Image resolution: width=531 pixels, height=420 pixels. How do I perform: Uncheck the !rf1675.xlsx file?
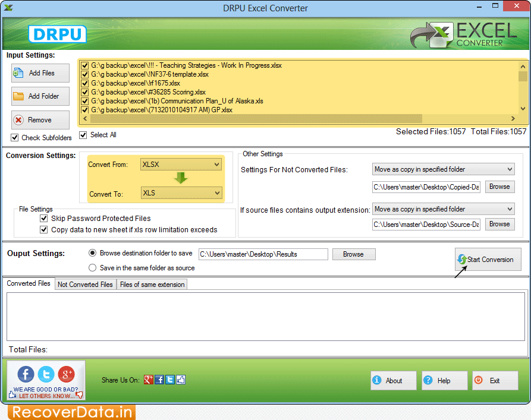point(84,83)
